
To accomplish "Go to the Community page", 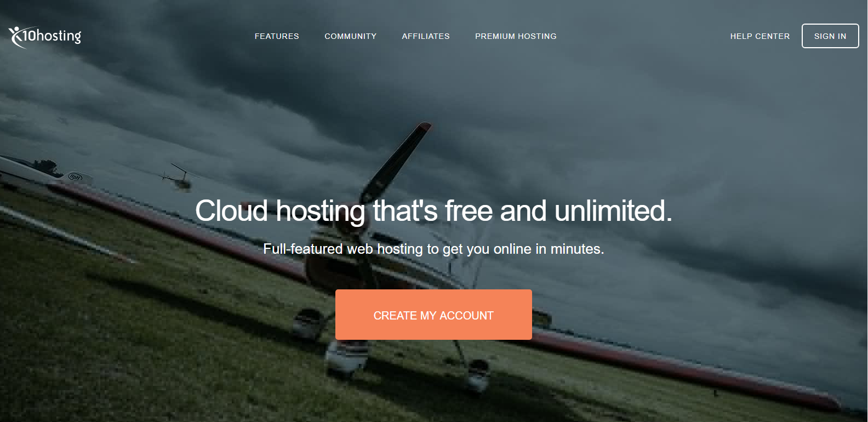I will 351,36.
